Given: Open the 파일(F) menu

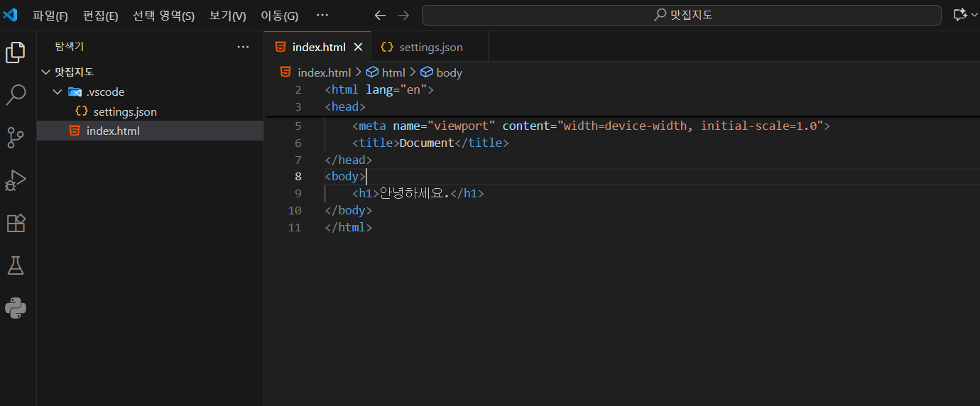Looking at the screenshot, I should point(50,16).
